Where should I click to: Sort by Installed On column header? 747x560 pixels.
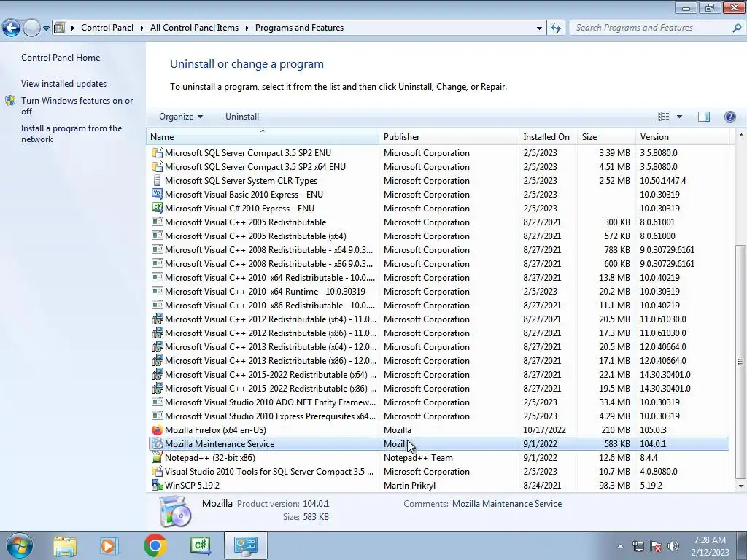(548, 136)
